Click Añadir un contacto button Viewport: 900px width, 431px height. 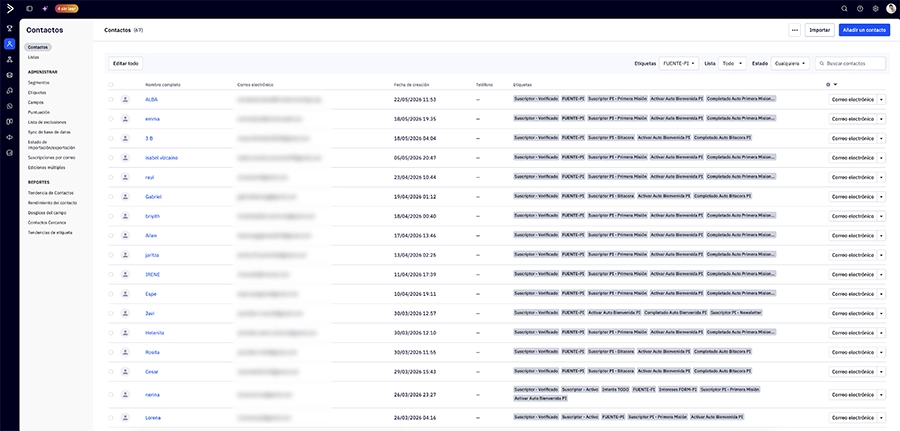point(864,30)
